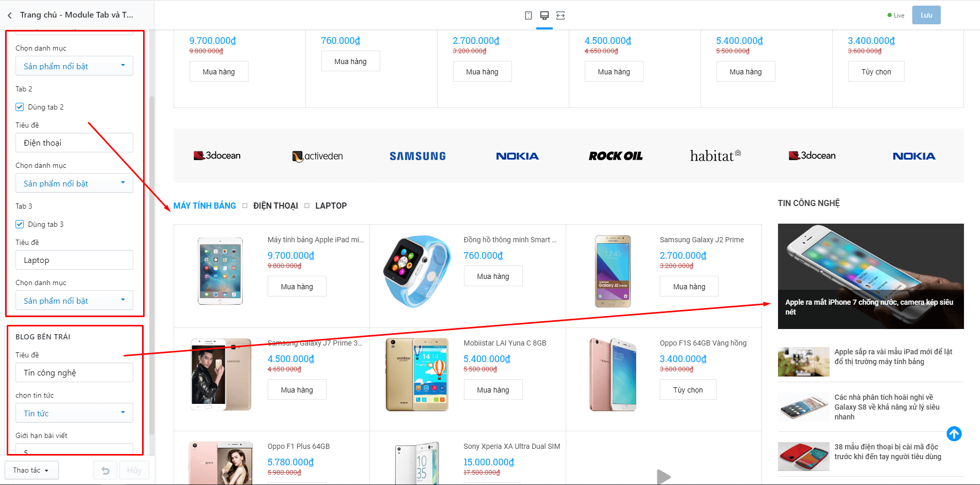Open the iPhone 7 news thumbnail
This screenshot has width=980, height=485.
870,276
